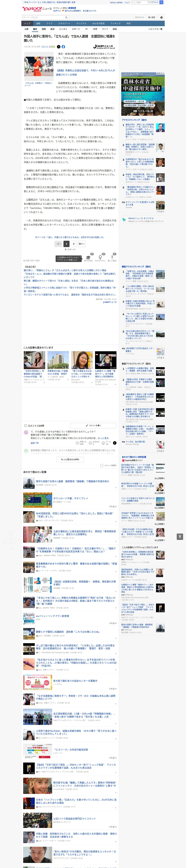Share article on X icon near byline
The width and height of the screenshot is (186, 868).
tap(58, 47)
